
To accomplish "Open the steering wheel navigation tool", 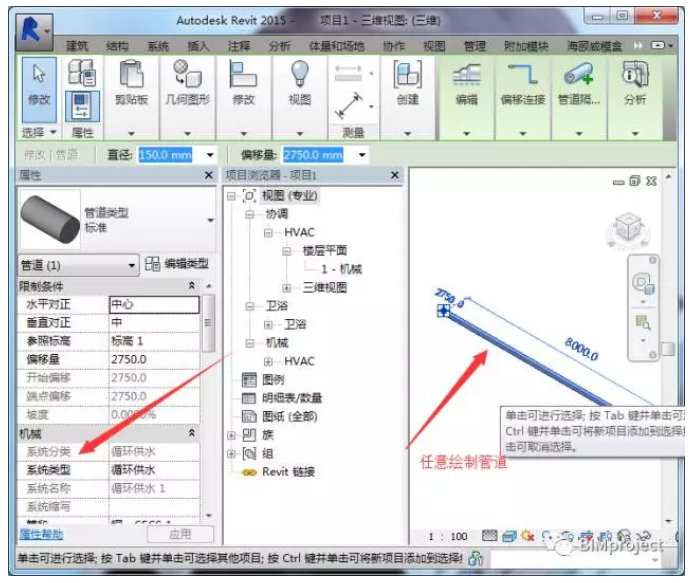I will click(x=643, y=283).
